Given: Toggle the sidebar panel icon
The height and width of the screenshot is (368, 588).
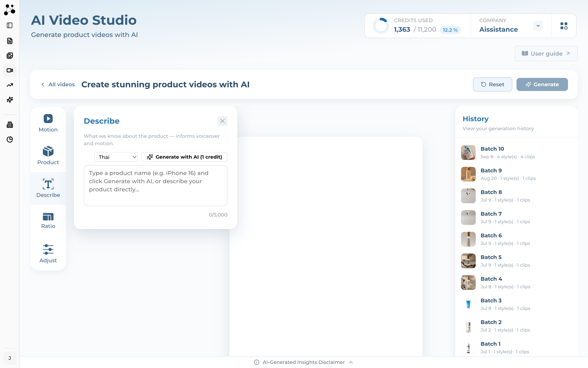Looking at the screenshot, I should [10, 25].
